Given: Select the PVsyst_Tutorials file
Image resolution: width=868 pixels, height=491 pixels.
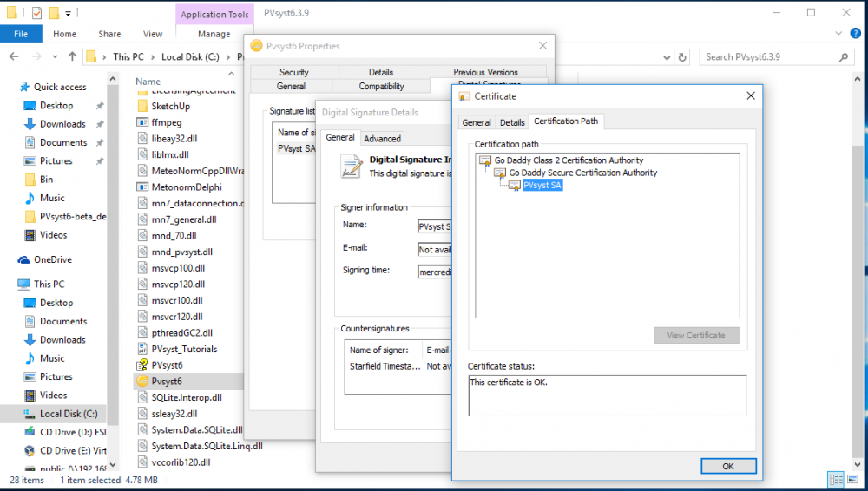Looking at the screenshot, I should pos(184,350).
